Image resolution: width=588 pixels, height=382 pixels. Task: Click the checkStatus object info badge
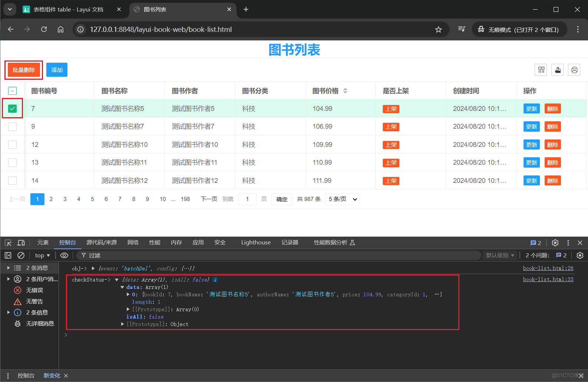tap(215, 280)
